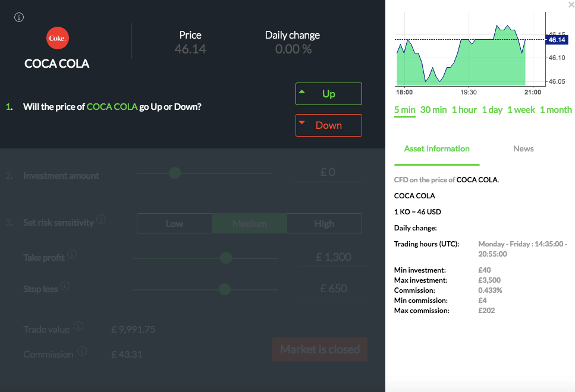The width and height of the screenshot is (575, 392).
Task: Close the asset panel with the X
Action: tap(571, 4)
